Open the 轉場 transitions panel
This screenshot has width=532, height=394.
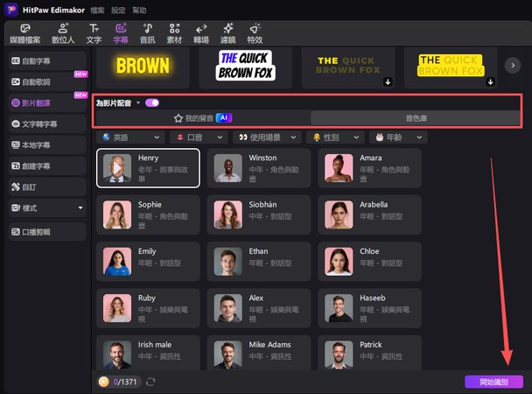tap(201, 34)
